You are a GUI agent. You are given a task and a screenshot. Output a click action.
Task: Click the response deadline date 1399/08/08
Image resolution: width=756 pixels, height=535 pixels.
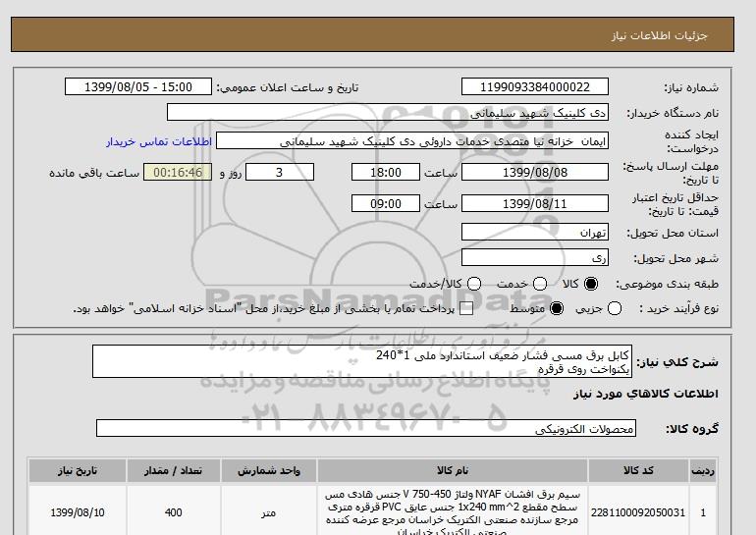(535, 172)
